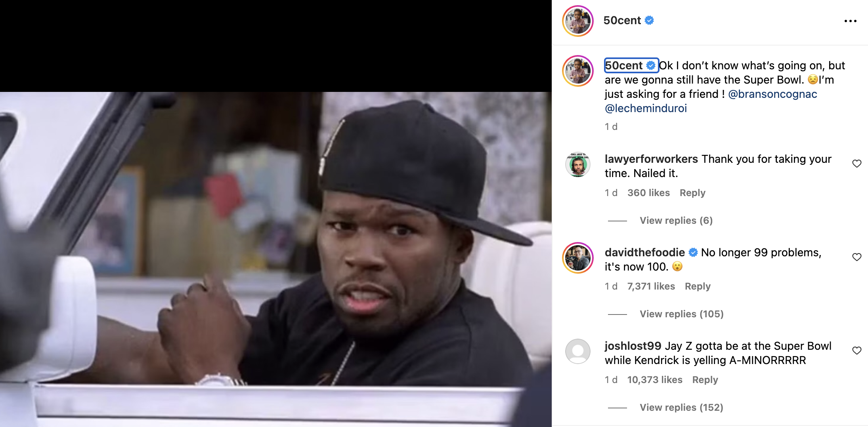Expand View replies (152)
868x427 pixels.
682,408
